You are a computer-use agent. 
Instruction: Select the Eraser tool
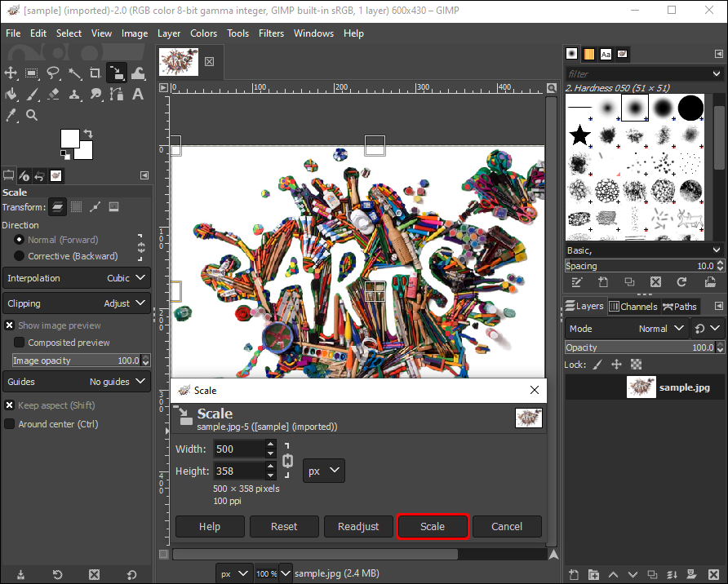pyautogui.click(x=54, y=95)
